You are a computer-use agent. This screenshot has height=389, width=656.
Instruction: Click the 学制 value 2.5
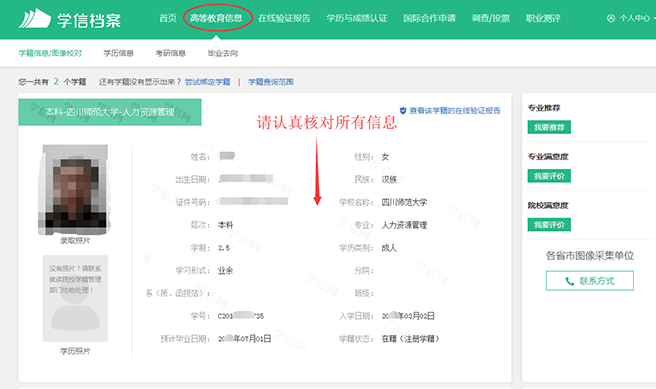click(224, 248)
